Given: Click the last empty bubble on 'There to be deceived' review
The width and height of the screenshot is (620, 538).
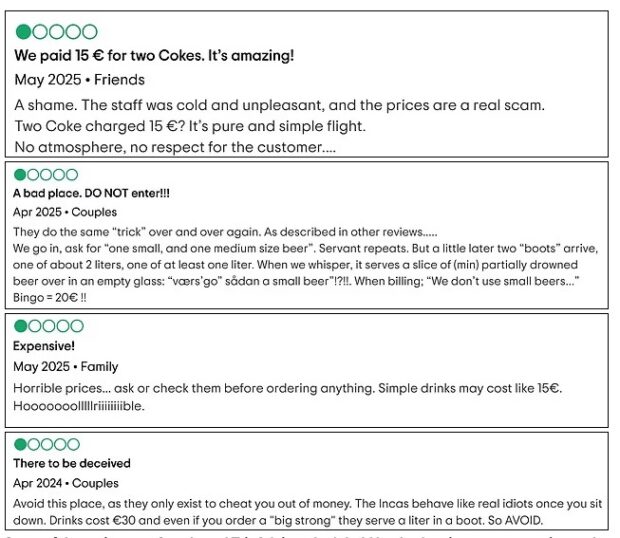Looking at the screenshot, I should (x=73, y=444).
